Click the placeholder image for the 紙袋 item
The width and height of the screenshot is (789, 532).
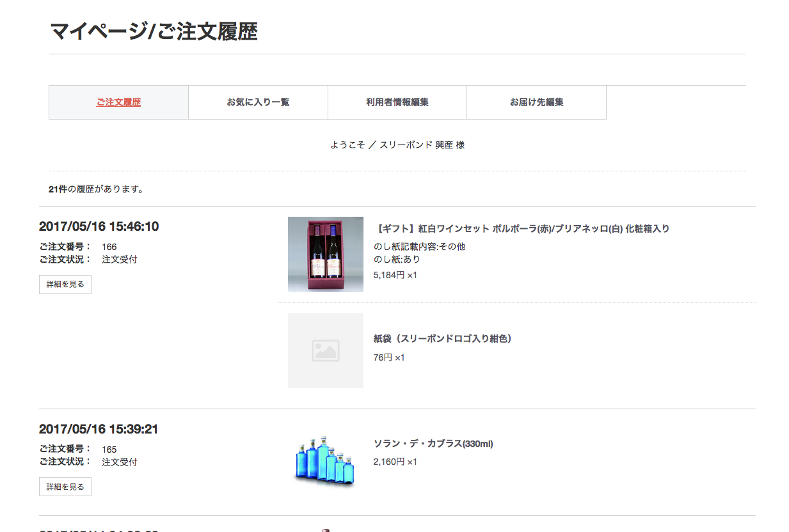click(325, 350)
